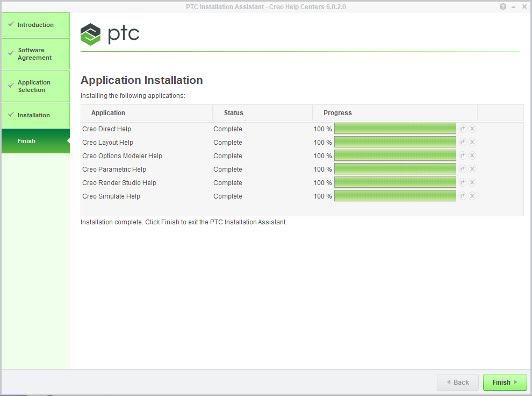The width and height of the screenshot is (532, 396).
Task: Click the Back button
Action: [x=457, y=382]
